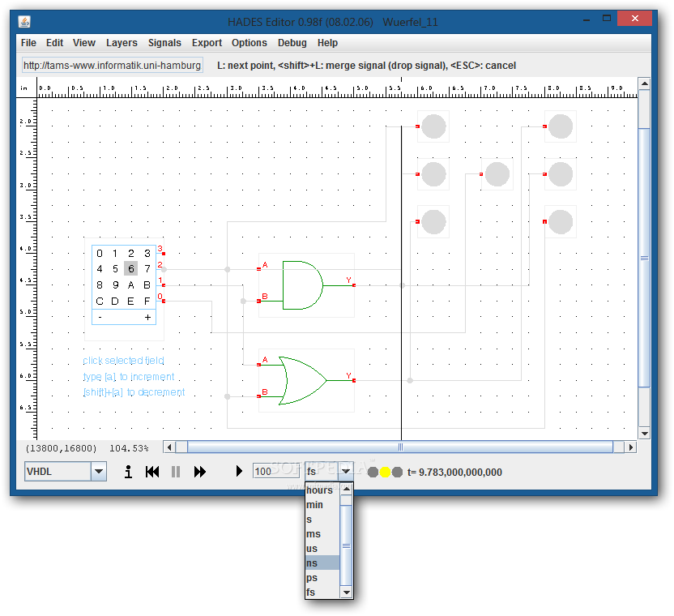Viewport: 674px width, 616px height.
Task: Click hex key 3 on the keypad
Action: [x=147, y=254]
